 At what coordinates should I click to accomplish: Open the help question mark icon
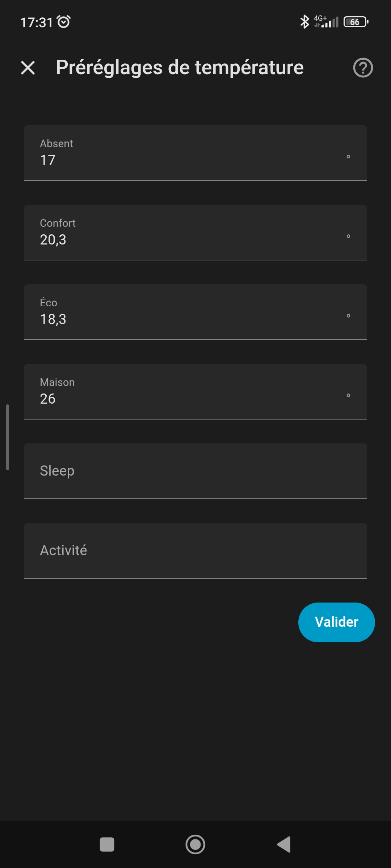tap(363, 68)
